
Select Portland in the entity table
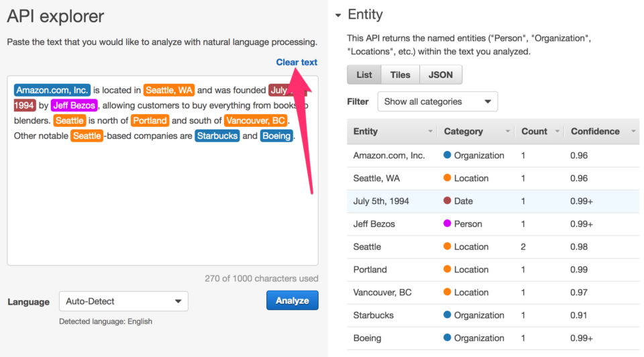(x=370, y=270)
